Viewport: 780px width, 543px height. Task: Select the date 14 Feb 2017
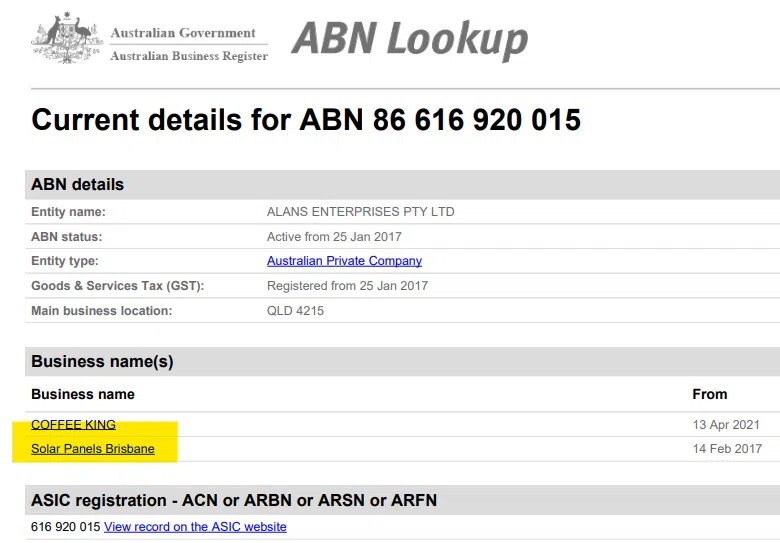727,449
